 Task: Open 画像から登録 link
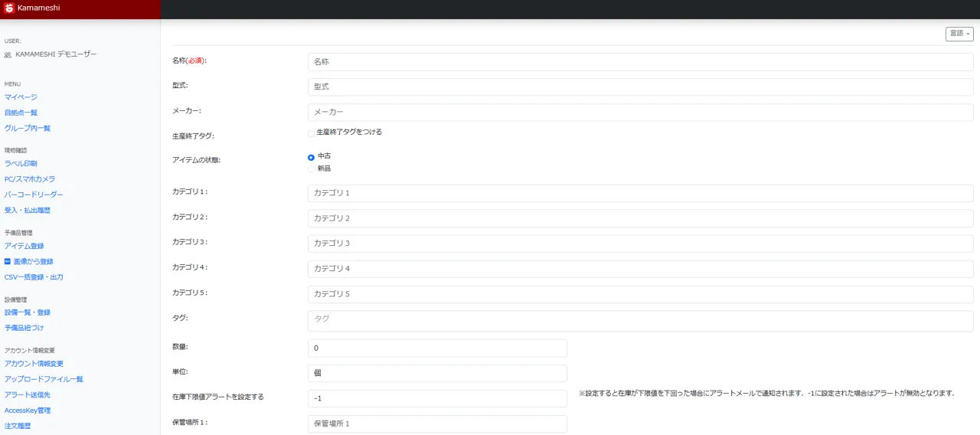pyautogui.click(x=34, y=261)
